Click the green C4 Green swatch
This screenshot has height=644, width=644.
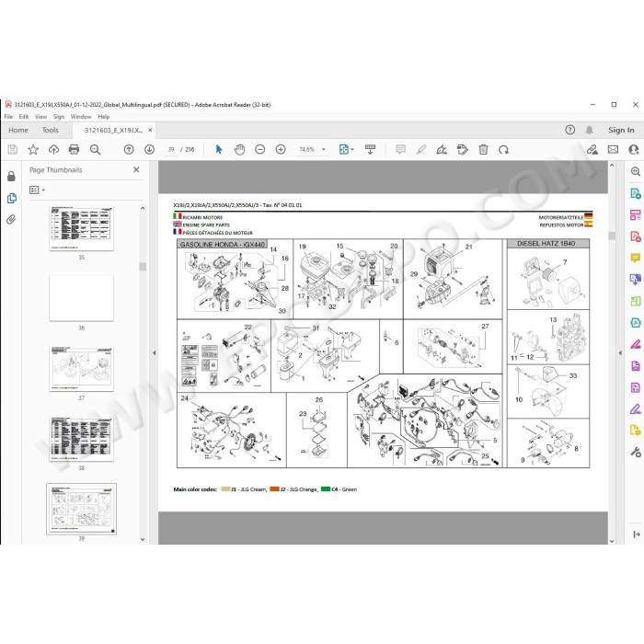click(x=326, y=489)
